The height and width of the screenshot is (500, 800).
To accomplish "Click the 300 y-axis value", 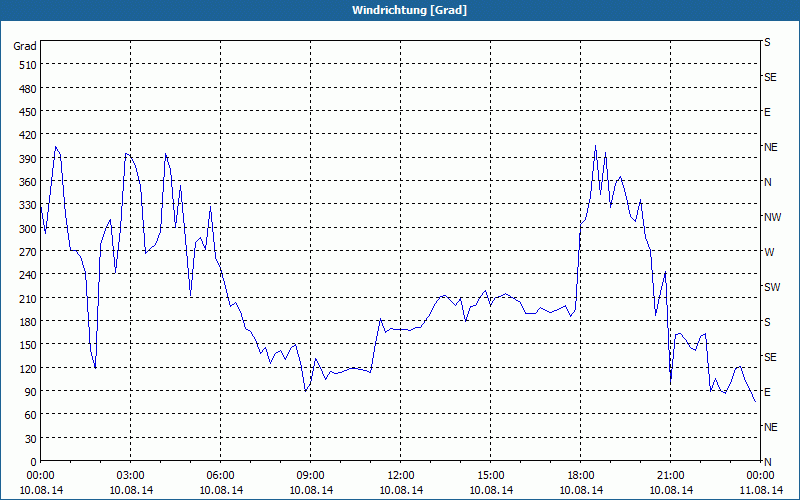I will tap(28, 229).
